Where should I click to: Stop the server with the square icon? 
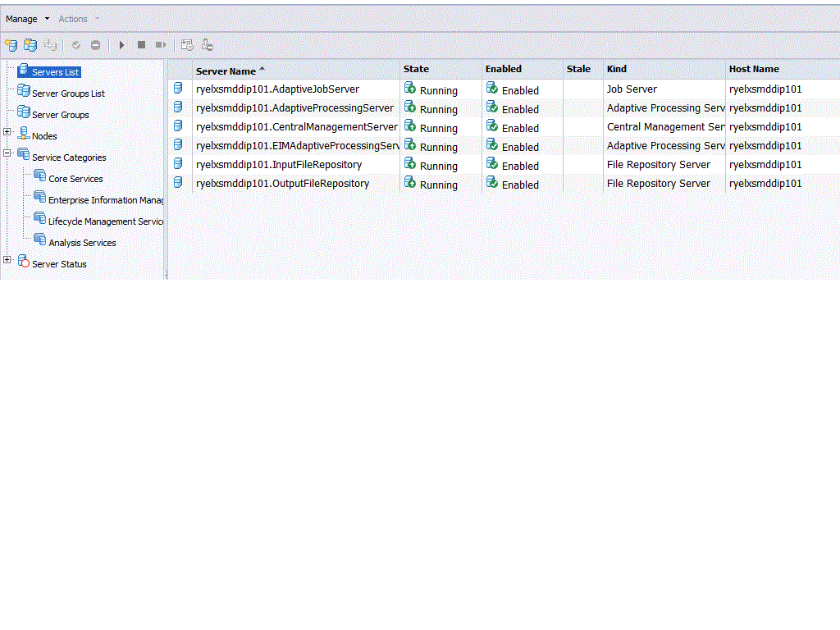pyautogui.click(x=141, y=45)
